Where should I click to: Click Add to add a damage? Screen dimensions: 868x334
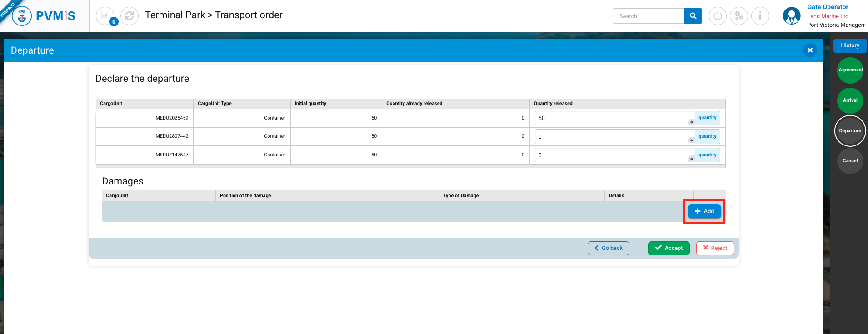click(x=704, y=211)
